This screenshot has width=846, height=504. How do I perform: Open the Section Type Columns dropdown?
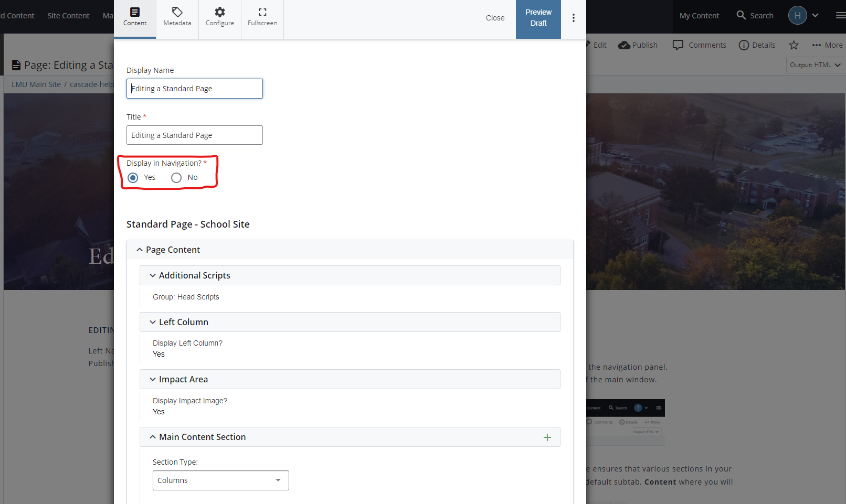[221, 480]
